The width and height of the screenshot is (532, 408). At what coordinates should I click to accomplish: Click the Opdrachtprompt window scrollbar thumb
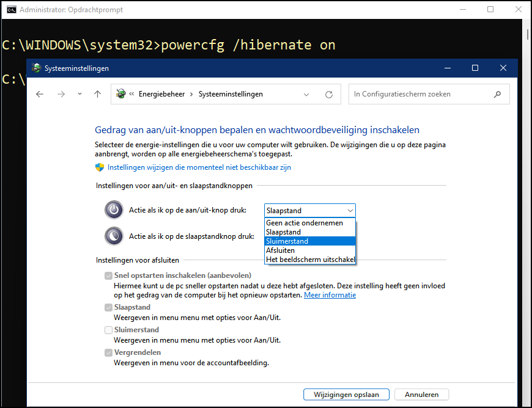tap(528, 35)
